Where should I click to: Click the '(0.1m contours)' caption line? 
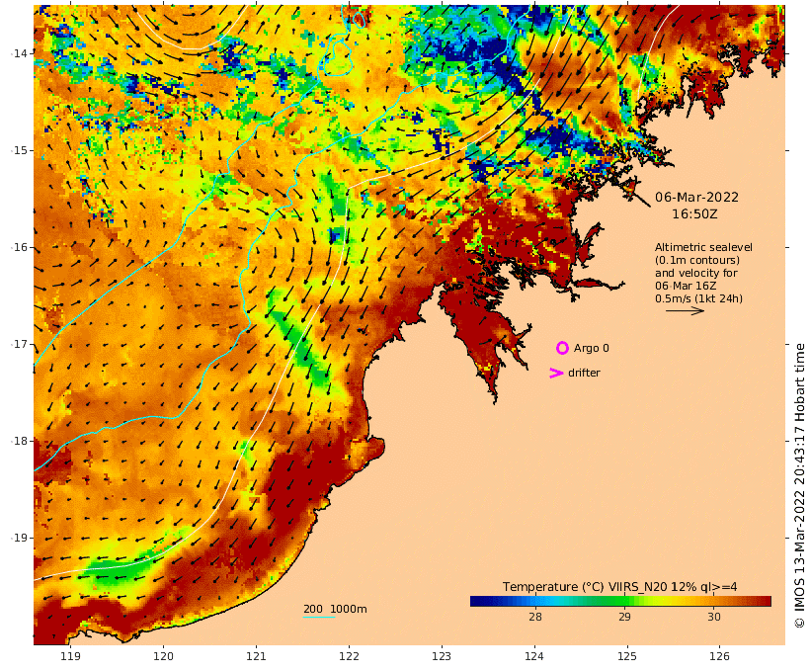[697, 260]
